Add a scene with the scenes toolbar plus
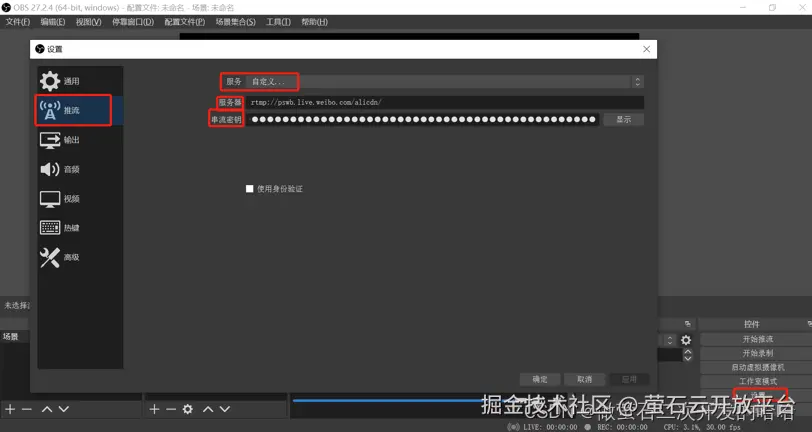Viewport: 812px width, 432px height. coord(10,409)
